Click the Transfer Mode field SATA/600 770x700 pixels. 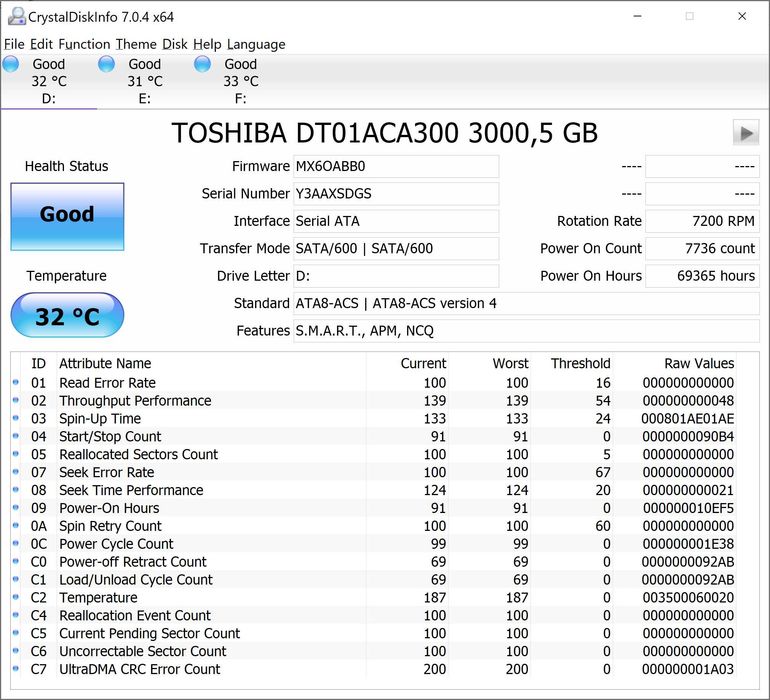tap(396, 249)
